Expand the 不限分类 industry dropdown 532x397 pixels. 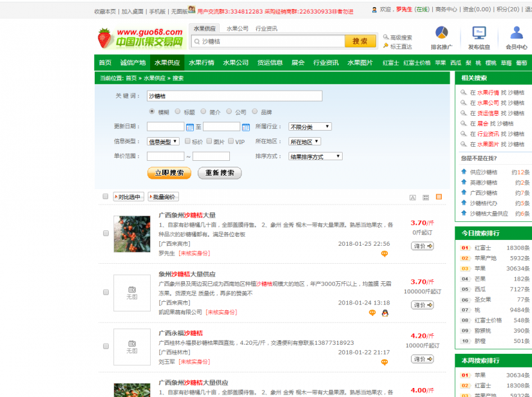pyautogui.click(x=305, y=127)
